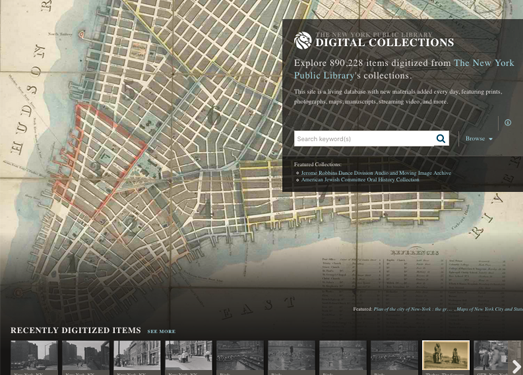Viewport: 523px width, 375px height.
Task: Open American Jewish Committee Oral History Collection
Action: pos(360,180)
